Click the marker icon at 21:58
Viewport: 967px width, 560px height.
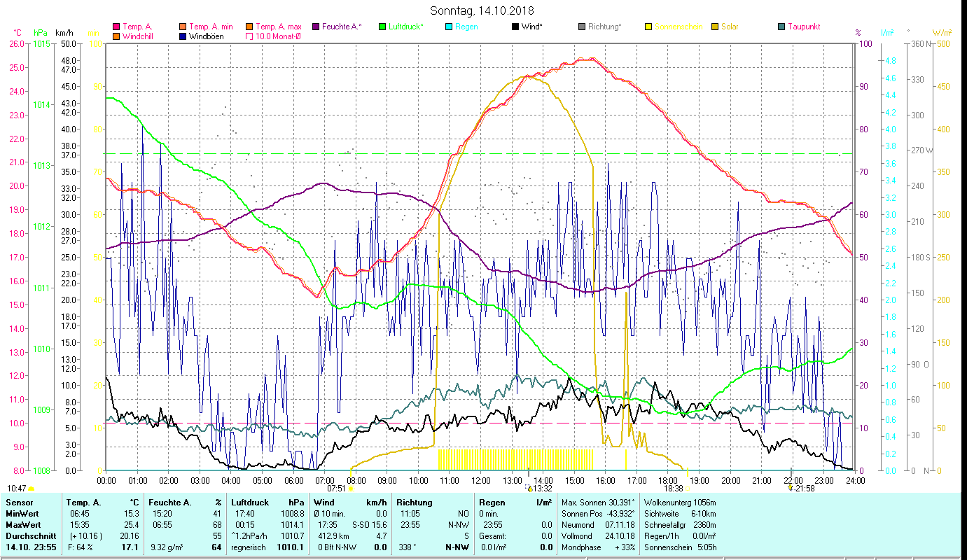click(790, 488)
